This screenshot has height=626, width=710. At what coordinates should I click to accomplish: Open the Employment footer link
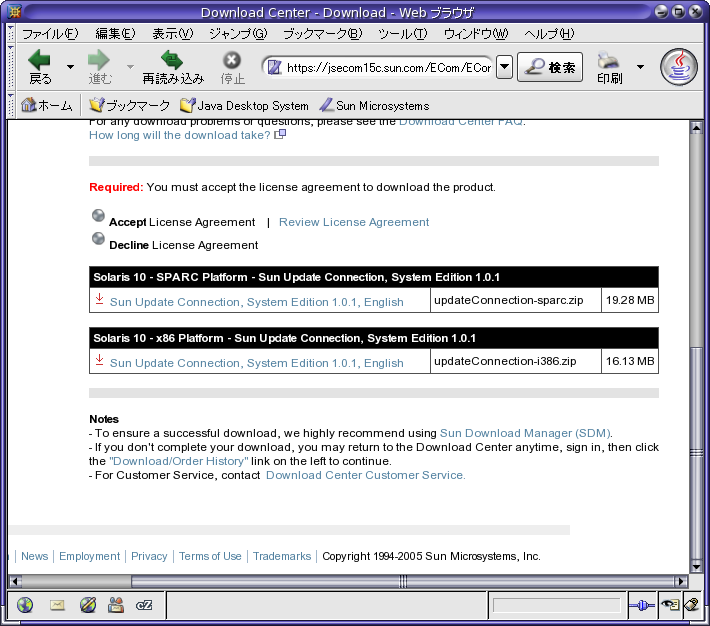click(x=89, y=556)
